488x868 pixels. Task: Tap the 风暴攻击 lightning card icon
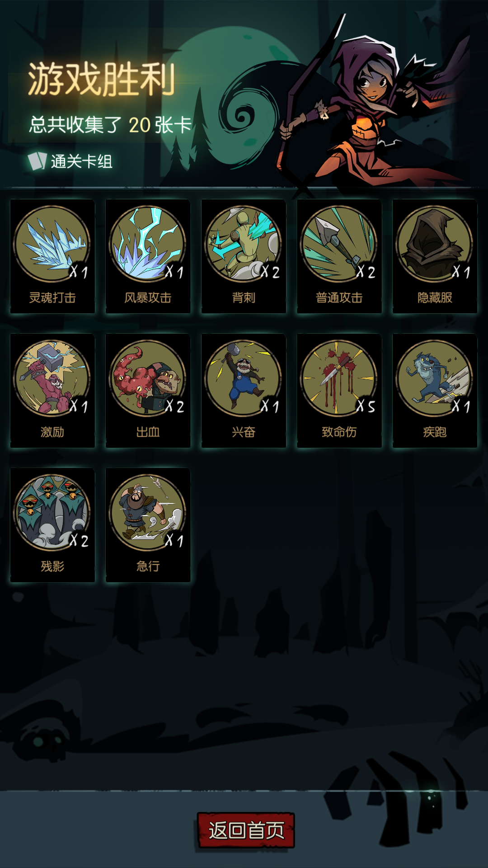click(x=148, y=244)
